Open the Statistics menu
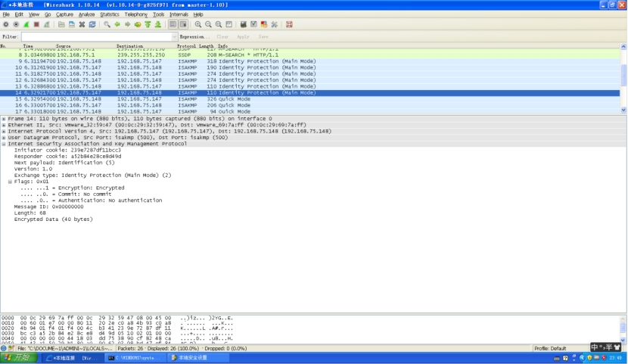Viewport: 628px width, 364px height. 110,14
